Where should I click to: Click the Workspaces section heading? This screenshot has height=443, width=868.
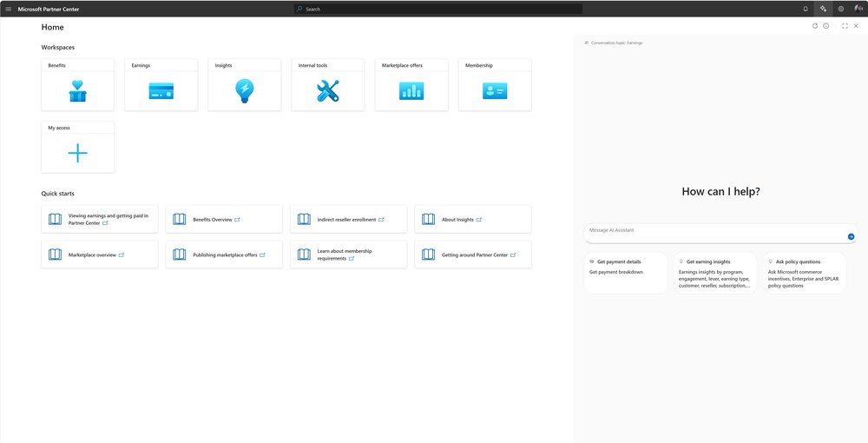pyautogui.click(x=58, y=48)
